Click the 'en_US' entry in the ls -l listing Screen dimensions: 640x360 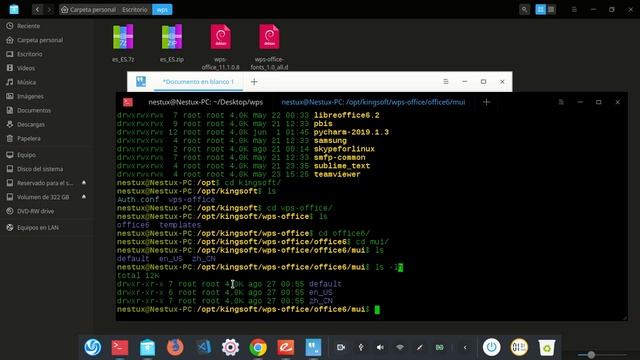pyautogui.click(x=320, y=293)
